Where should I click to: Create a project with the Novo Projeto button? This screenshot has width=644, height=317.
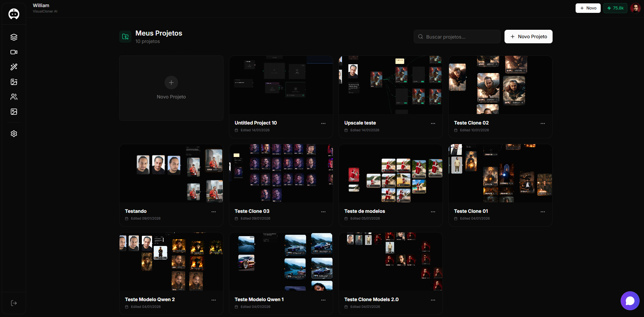528,37
